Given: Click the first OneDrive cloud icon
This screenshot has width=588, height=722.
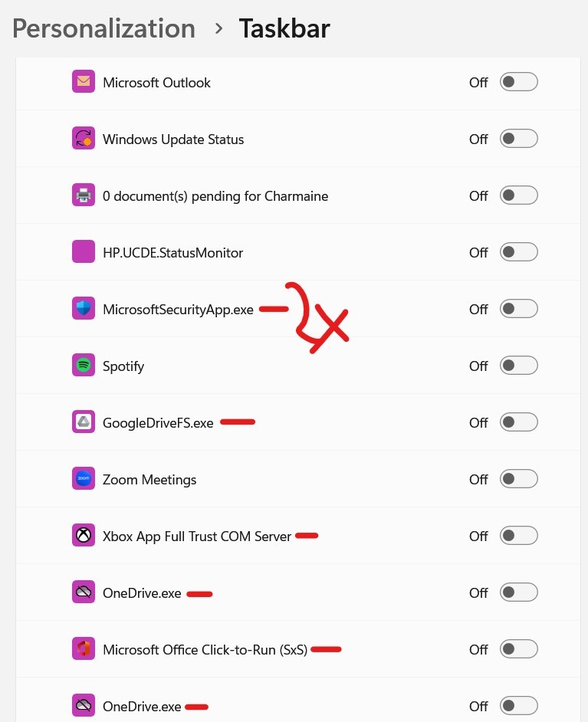Looking at the screenshot, I should (x=83, y=592).
